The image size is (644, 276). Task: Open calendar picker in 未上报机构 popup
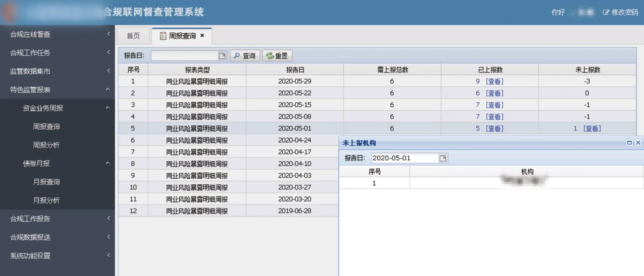tap(443, 158)
